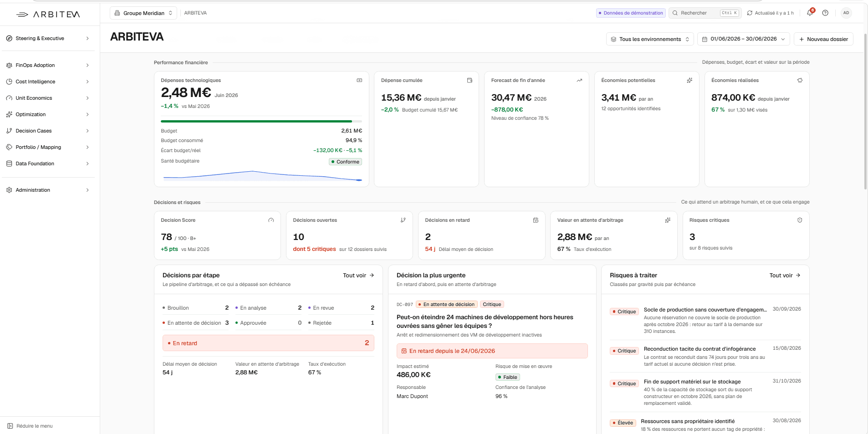Click the Décisions ouvertes branch icon
The width and height of the screenshot is (868, 434).
point(403,220)
